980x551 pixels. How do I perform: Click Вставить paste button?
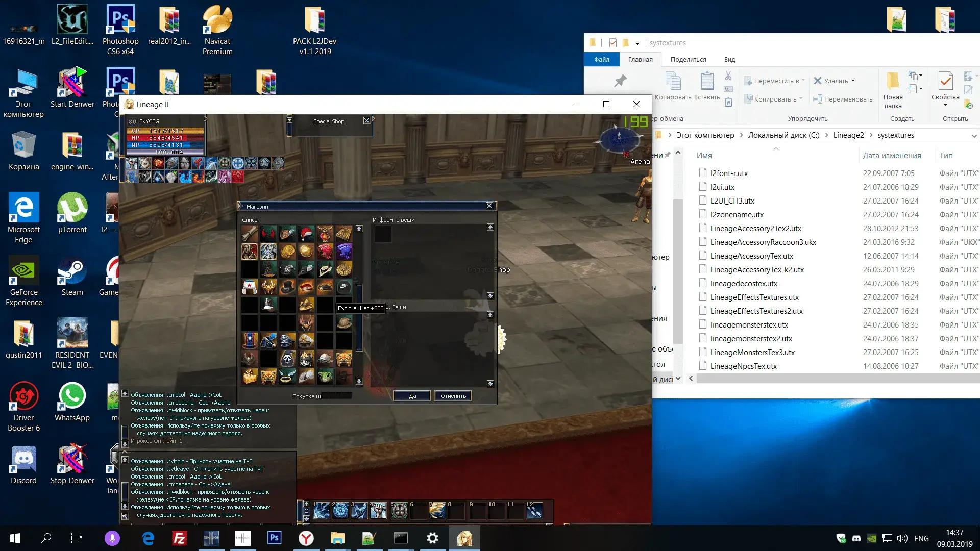click(707, 87)
